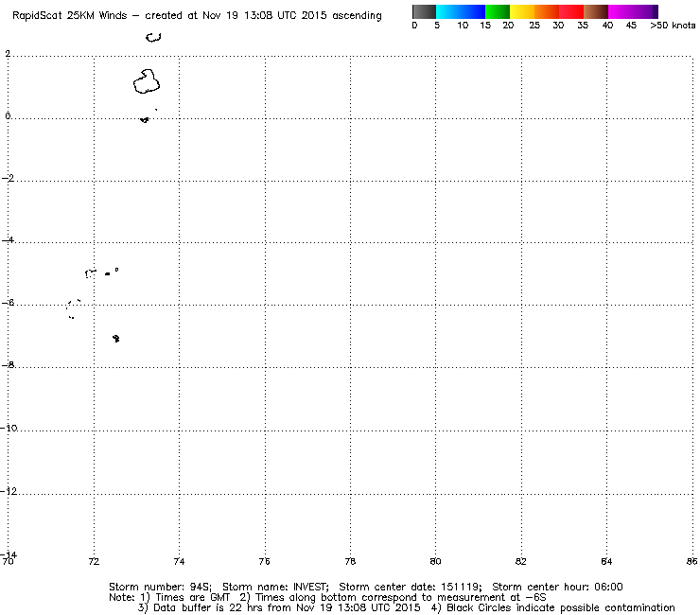Click the 'Data buffer is 22 hrs' note

207,607
